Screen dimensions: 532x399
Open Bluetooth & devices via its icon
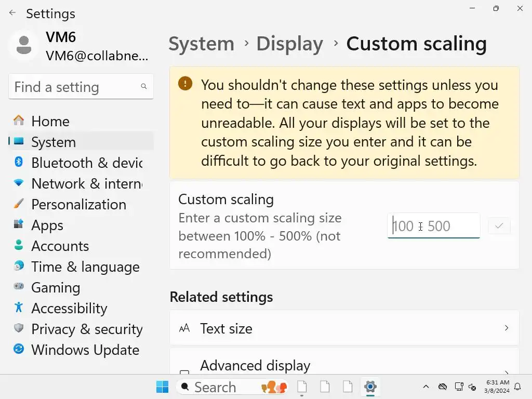[x=19, y=162]
